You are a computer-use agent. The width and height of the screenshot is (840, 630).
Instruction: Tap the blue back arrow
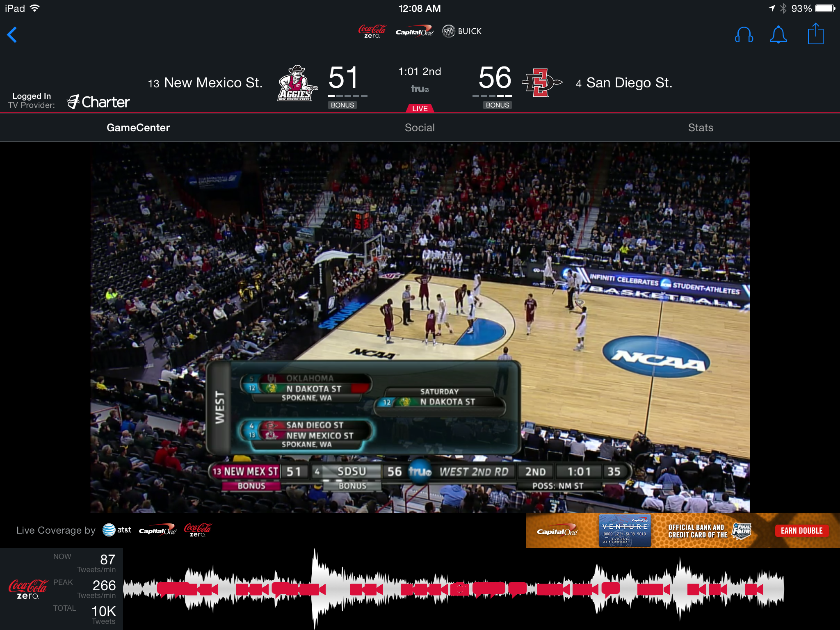12,35
